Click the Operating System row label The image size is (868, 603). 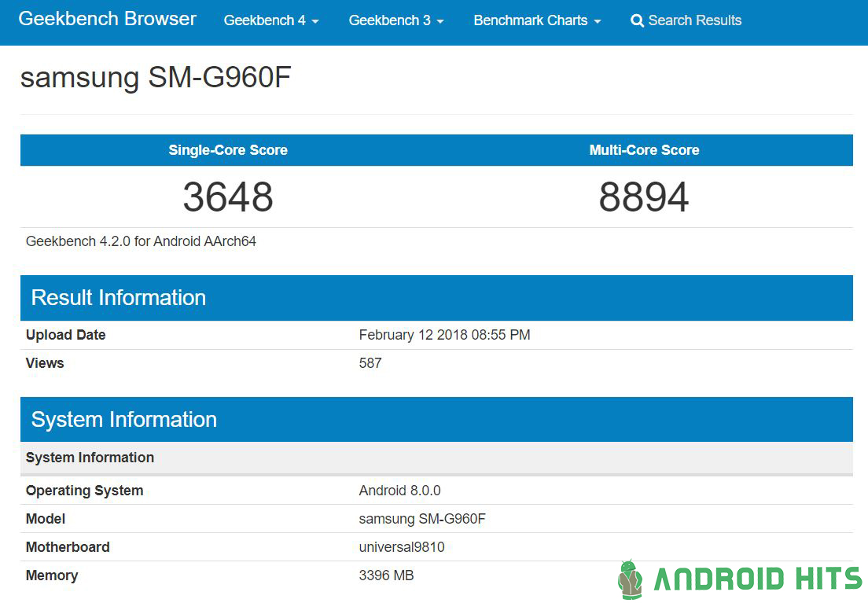tap(85, 491)
